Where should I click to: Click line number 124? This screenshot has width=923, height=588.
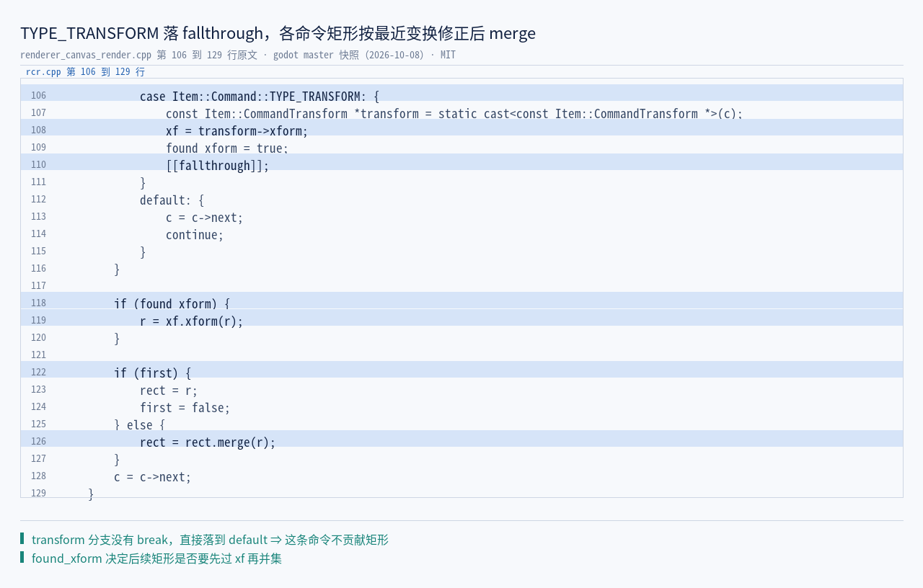coord(38,407)
